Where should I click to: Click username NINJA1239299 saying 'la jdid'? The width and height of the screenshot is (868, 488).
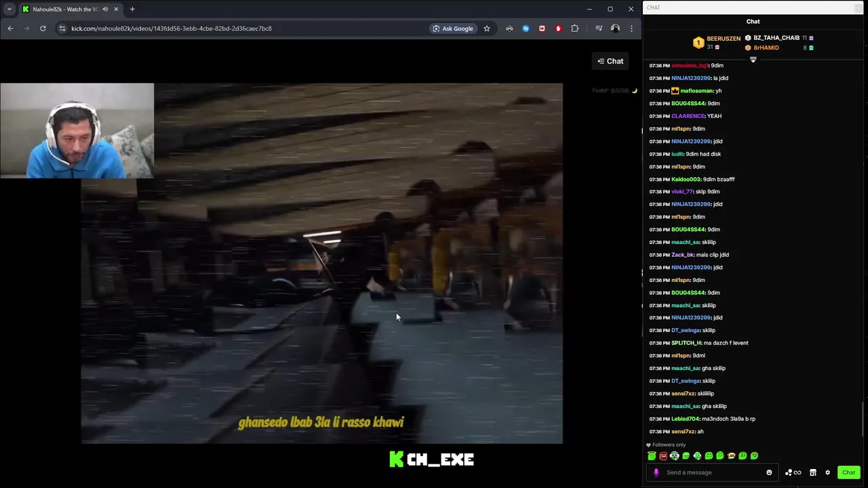pos(691,78)
